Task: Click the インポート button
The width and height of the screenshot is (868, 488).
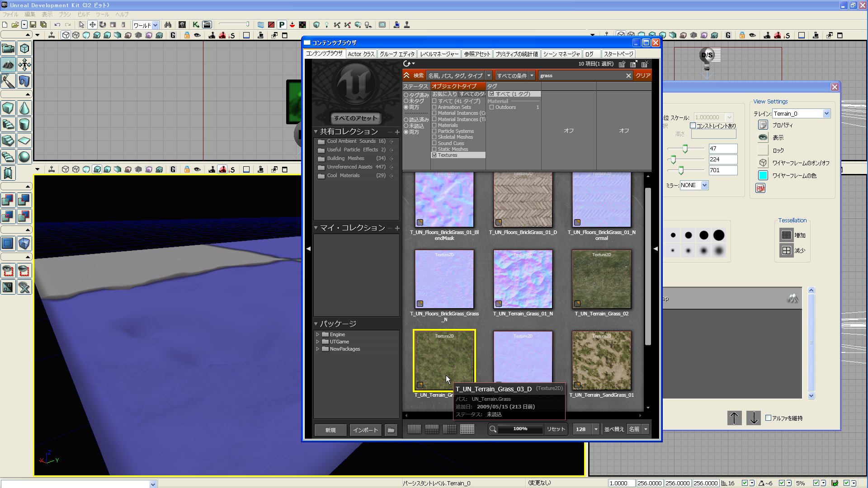Action: (365, 430)
